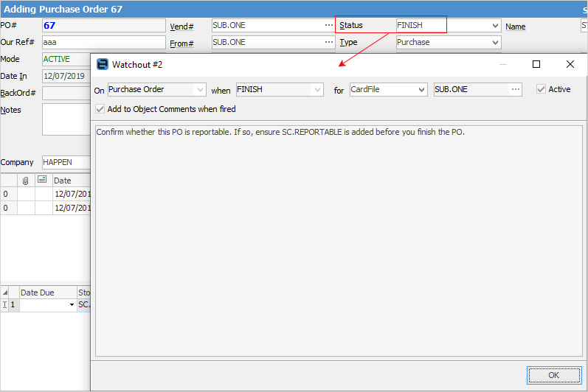
Task: Click the SC. stock code cell
Action: (84, 305)
